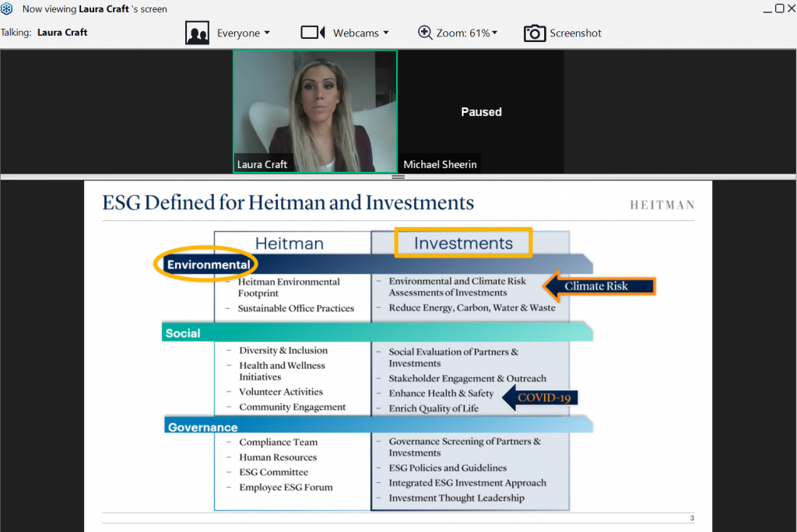Click the divider grip handle below webcams

398,177
